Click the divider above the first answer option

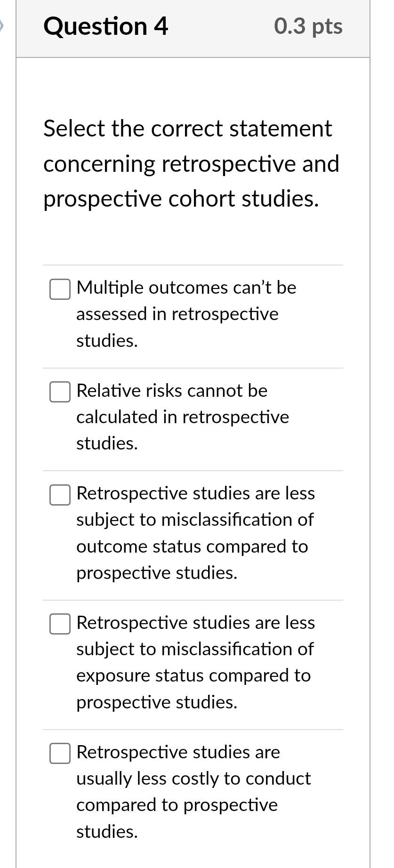tap(193, 265)
